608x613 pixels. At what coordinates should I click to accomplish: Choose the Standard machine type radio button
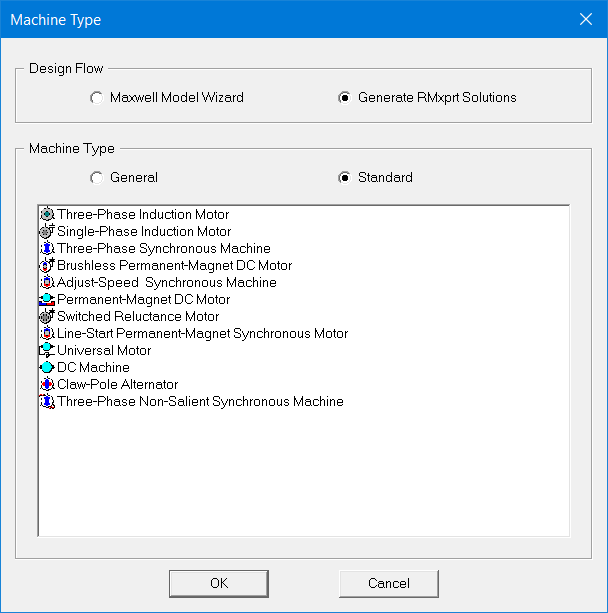[x=344, y=177]
